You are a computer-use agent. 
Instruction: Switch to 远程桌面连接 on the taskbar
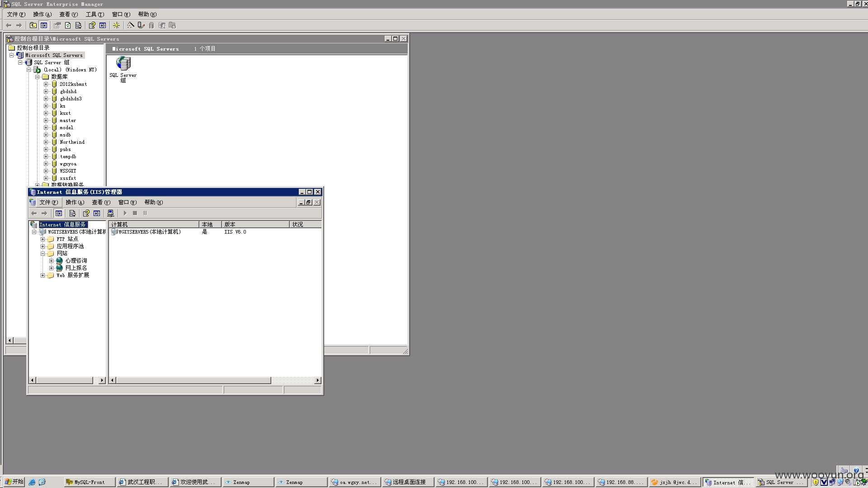(407, 482)
